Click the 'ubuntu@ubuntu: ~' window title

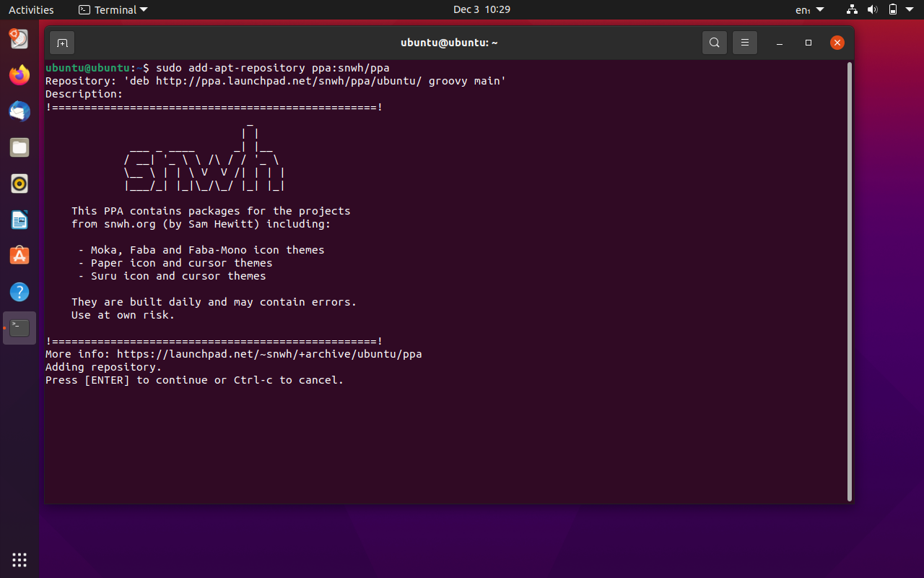click(449, 43)
